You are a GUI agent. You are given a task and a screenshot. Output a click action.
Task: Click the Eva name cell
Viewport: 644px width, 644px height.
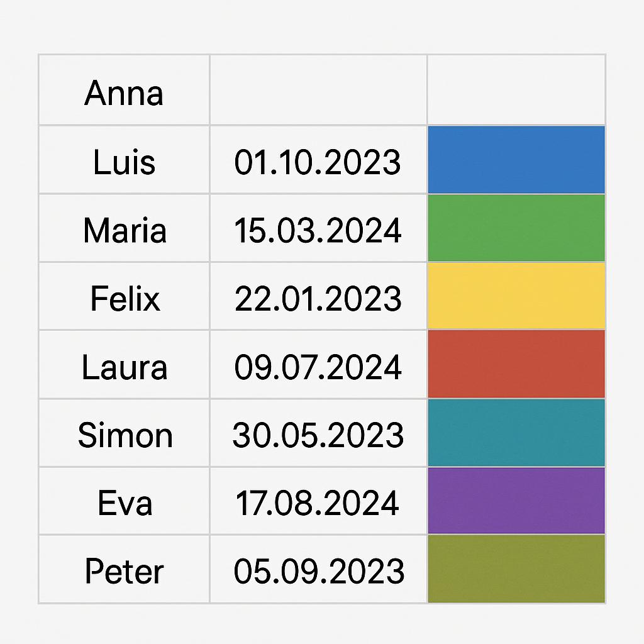click(124, 503)
